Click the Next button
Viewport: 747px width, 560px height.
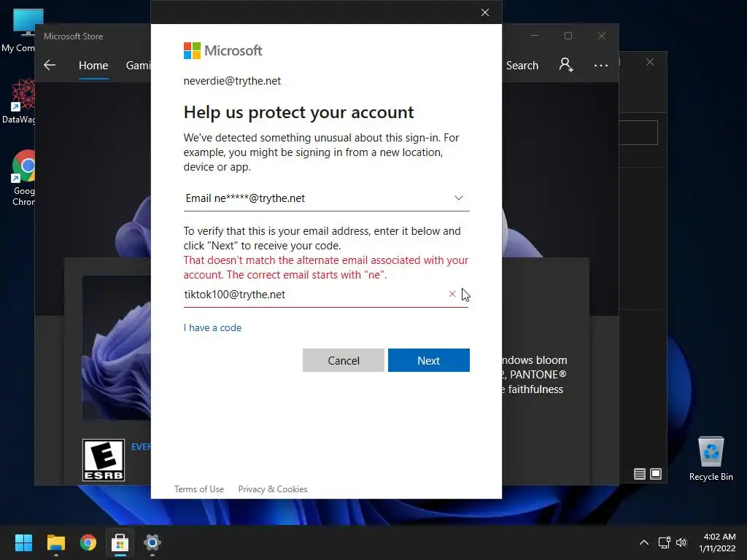[428, 360]
